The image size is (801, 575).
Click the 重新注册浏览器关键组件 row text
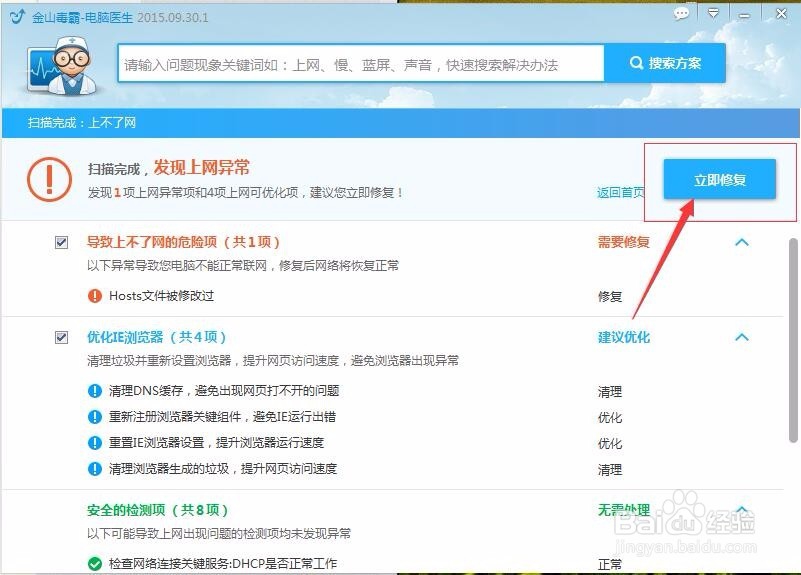coord(222,417)
